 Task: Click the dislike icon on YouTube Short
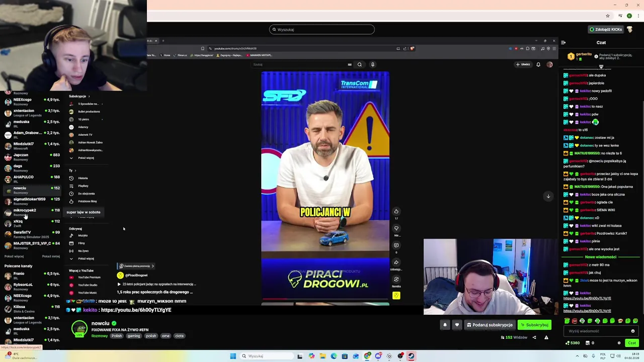396,228
